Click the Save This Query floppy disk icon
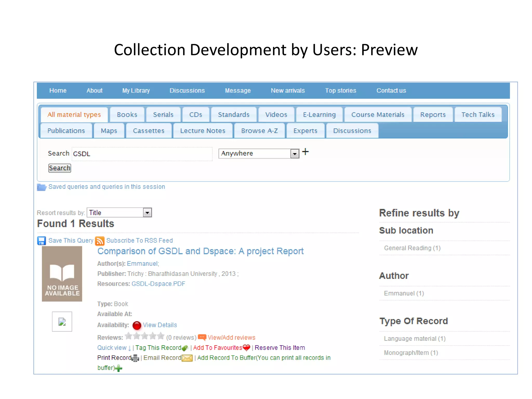 [x=42, y=241]
